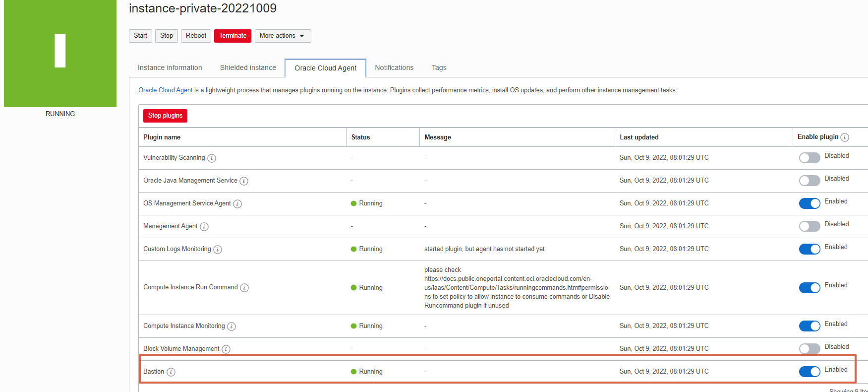868x392 pixels.
Task: Click Running status of Custom Logs Monitoring
Action: pos(366,249)
